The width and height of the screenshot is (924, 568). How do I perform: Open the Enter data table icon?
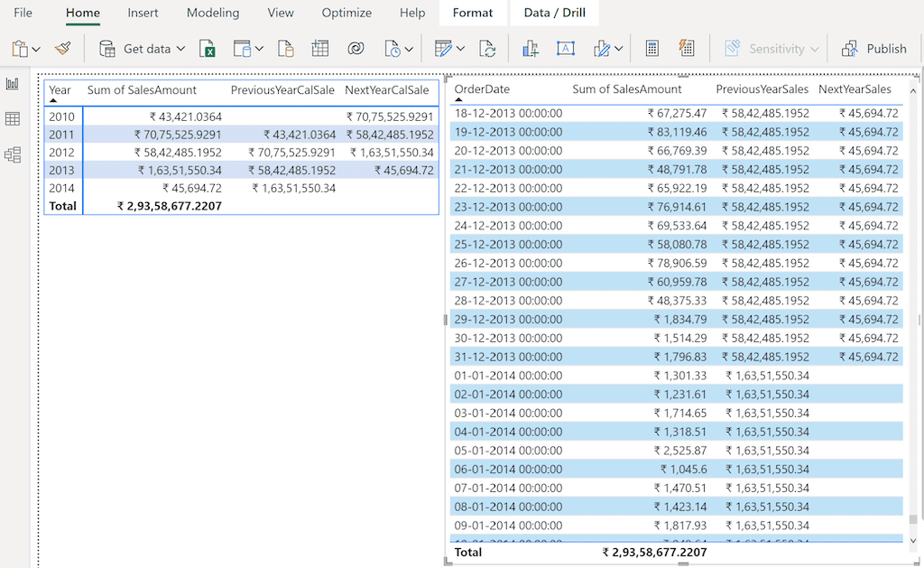[320, 49]
